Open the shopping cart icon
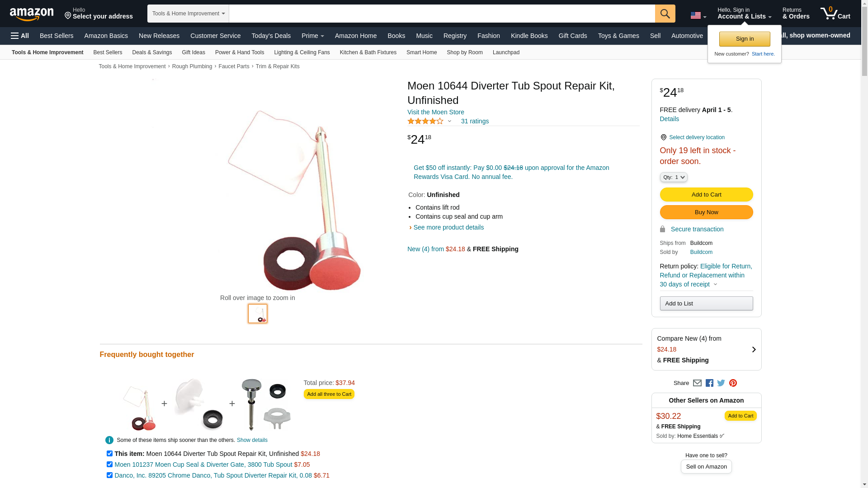 [835, 14]
